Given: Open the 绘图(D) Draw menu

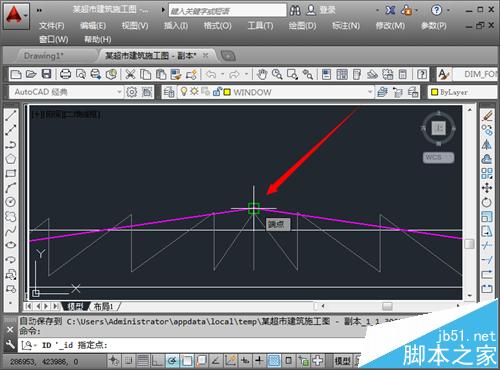Looking at the screenshot, I should [x=302, y=26].
